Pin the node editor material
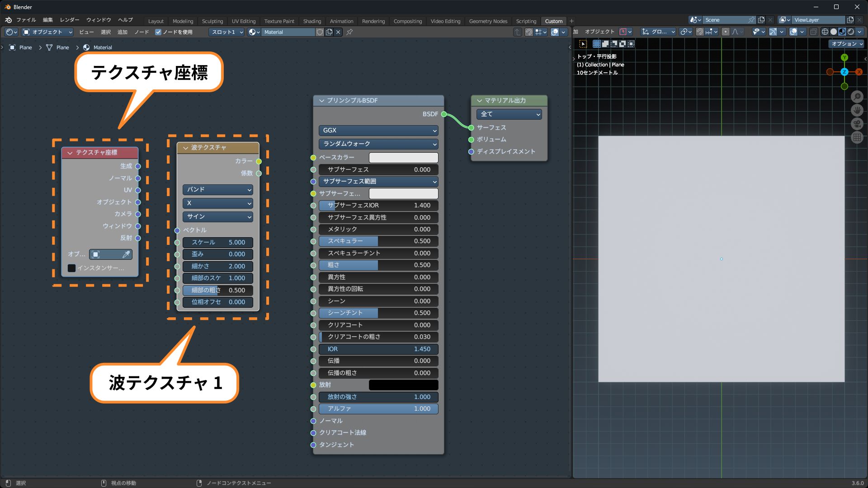 pyautogui.click(x=349, y=32)
